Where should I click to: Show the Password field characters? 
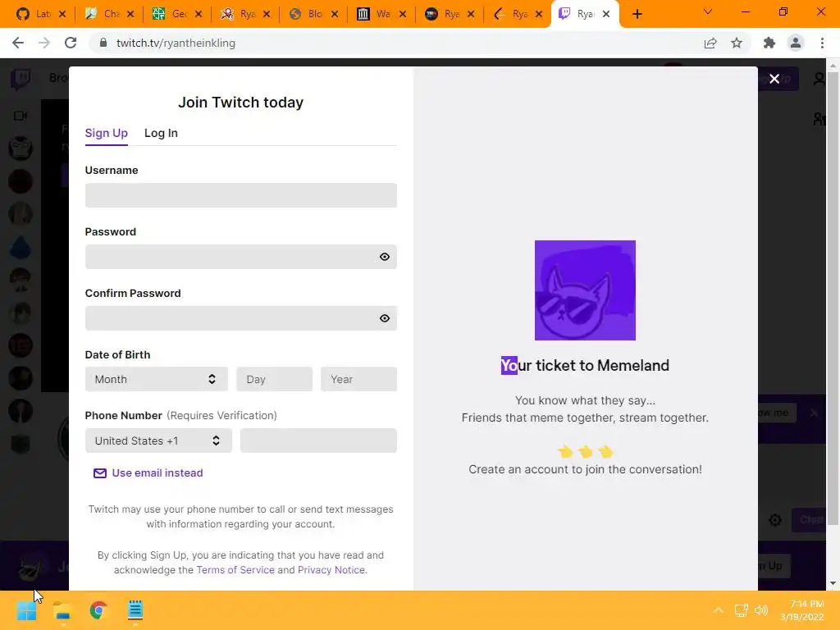tap(384, 257)
